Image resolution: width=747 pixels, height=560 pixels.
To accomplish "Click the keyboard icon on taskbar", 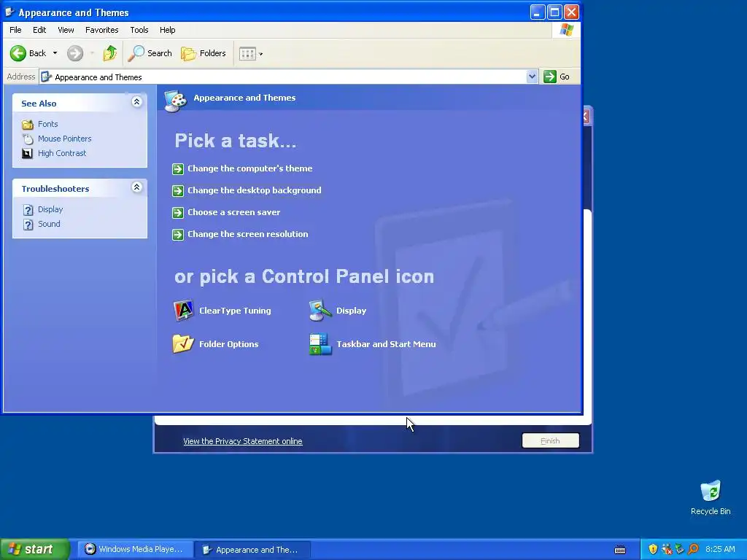I will [620, 550].
